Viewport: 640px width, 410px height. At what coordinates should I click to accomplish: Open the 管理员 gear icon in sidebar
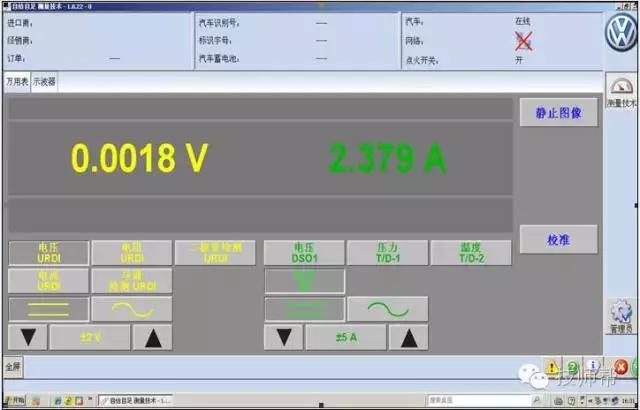coord(622,316)
